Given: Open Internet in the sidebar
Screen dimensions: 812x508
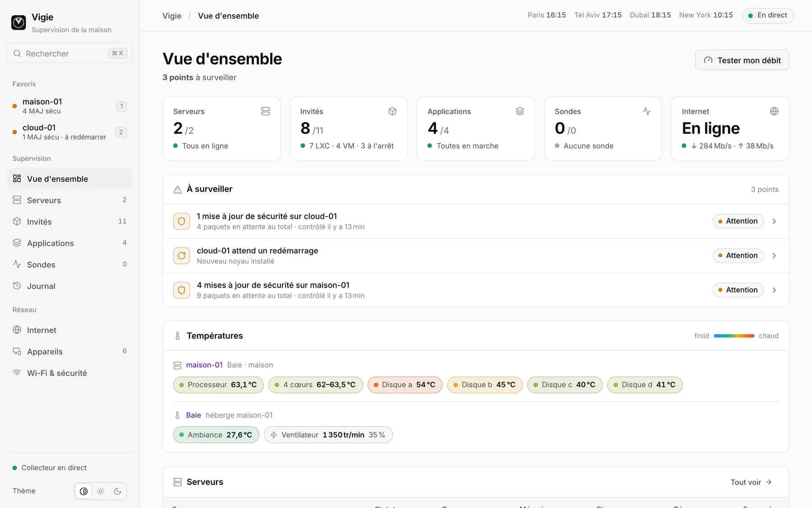Looking at the screenshot, I should coord(69,330).
